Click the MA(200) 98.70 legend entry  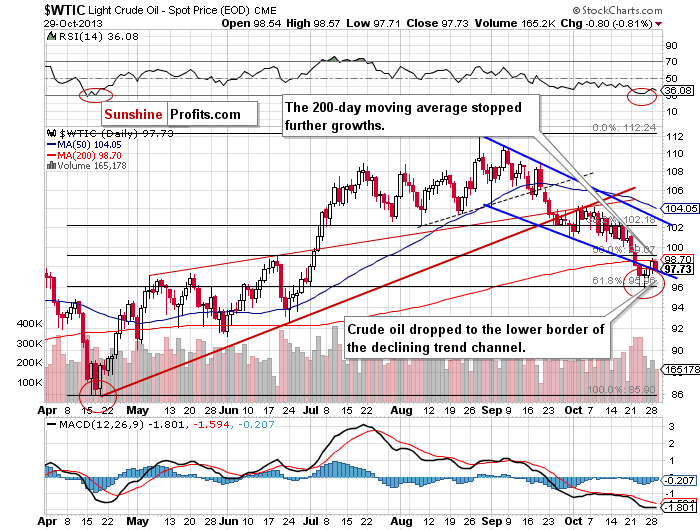[89, 155]
